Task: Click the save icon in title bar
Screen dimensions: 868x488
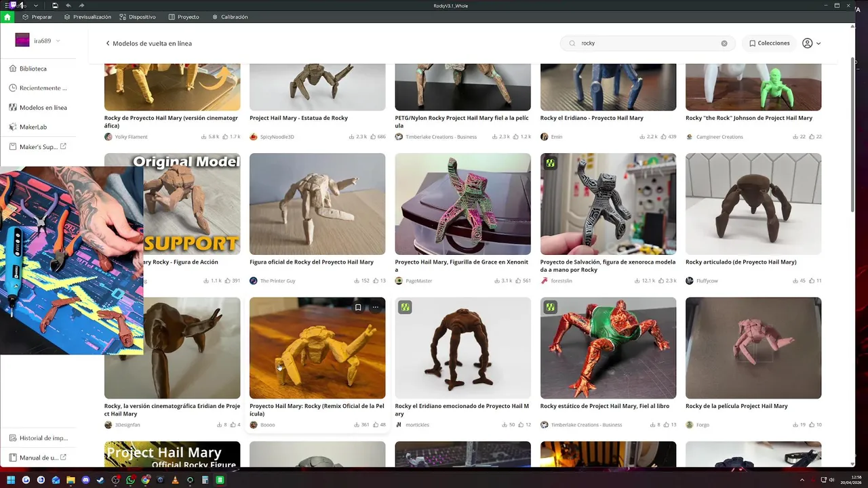Action: click(55, 5)
